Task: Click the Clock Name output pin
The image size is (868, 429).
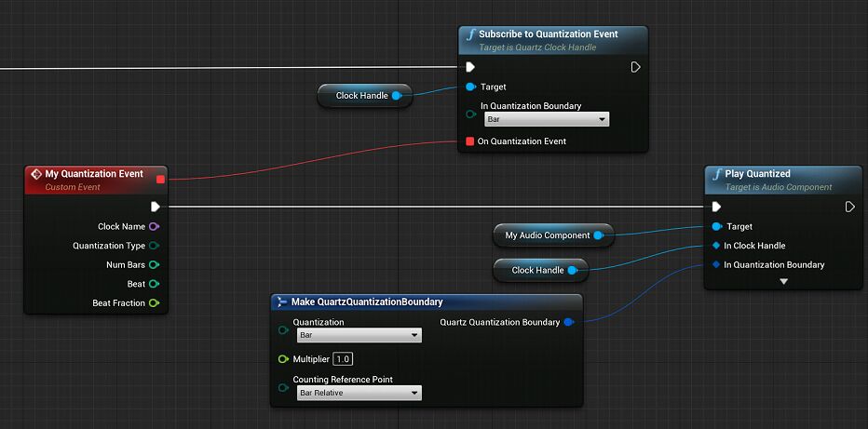Action: 154,226
